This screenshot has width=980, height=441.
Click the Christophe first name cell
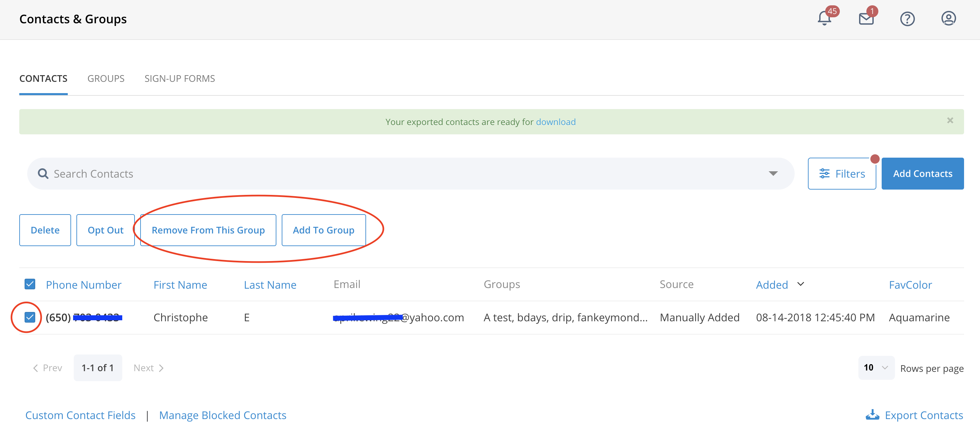[180, 317]
